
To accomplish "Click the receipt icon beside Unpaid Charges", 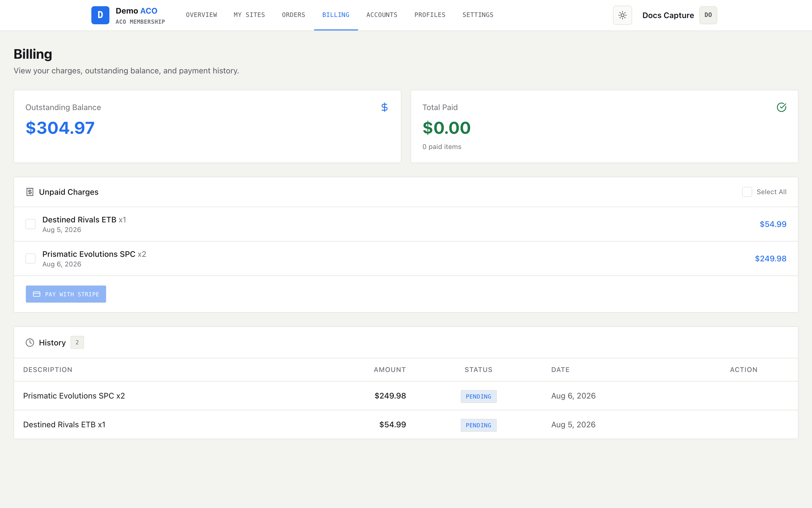I will (30, 192).
